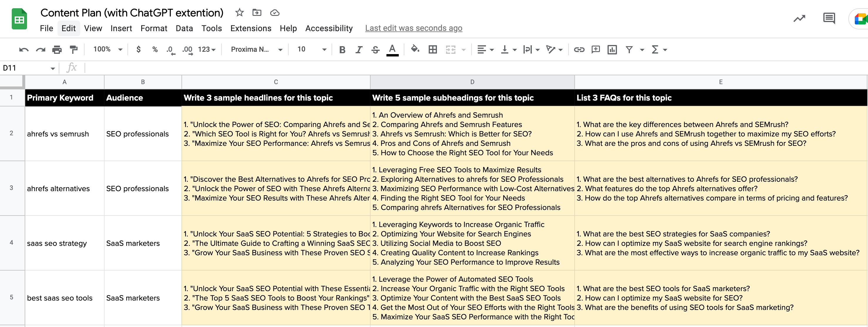Open the Extensions menu
This screenshot has height=327, width=868.
[251, 28]
